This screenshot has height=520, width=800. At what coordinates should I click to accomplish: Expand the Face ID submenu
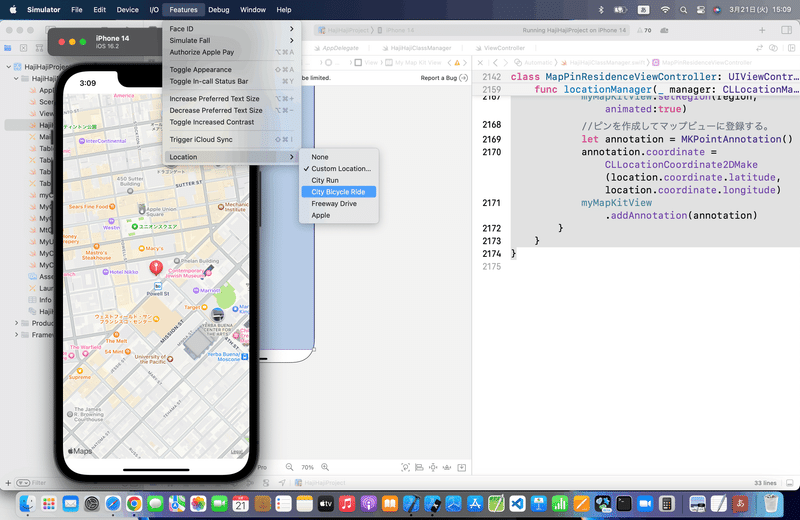(232, 29)
